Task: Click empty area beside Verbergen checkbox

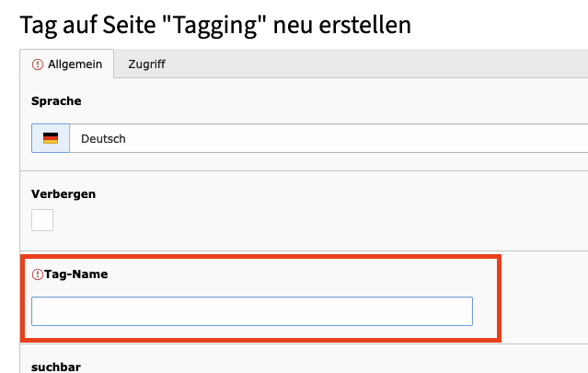Action: click(x=300, y=220)
